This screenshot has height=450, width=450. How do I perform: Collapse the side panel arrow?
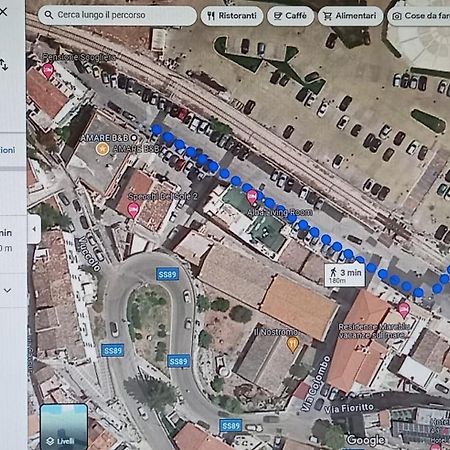[34, 229]
